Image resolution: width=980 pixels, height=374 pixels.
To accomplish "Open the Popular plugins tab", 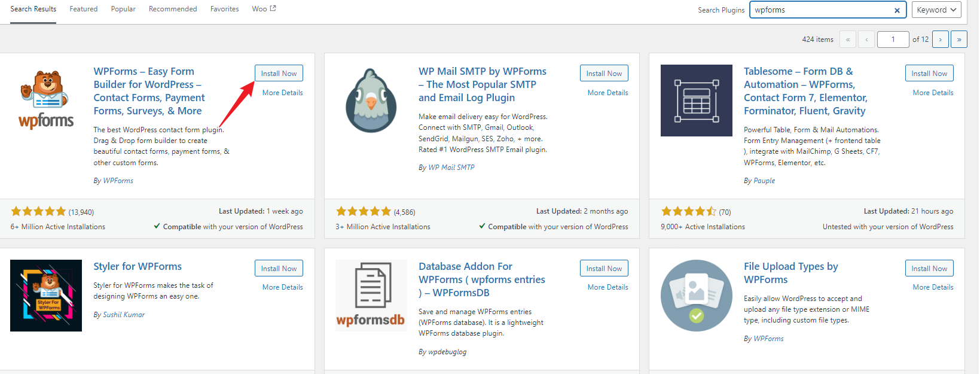I will 123,9.
